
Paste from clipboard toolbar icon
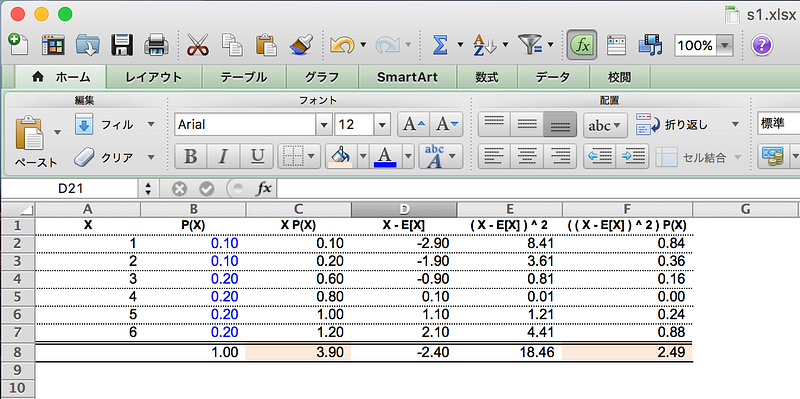[x=266, y=45]
